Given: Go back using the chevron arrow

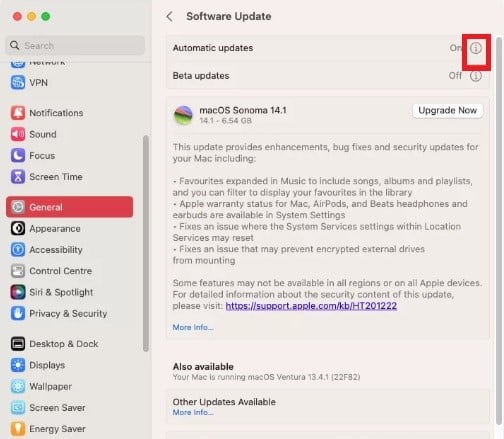Looking at the screenshot, I should tap(170, 16).
